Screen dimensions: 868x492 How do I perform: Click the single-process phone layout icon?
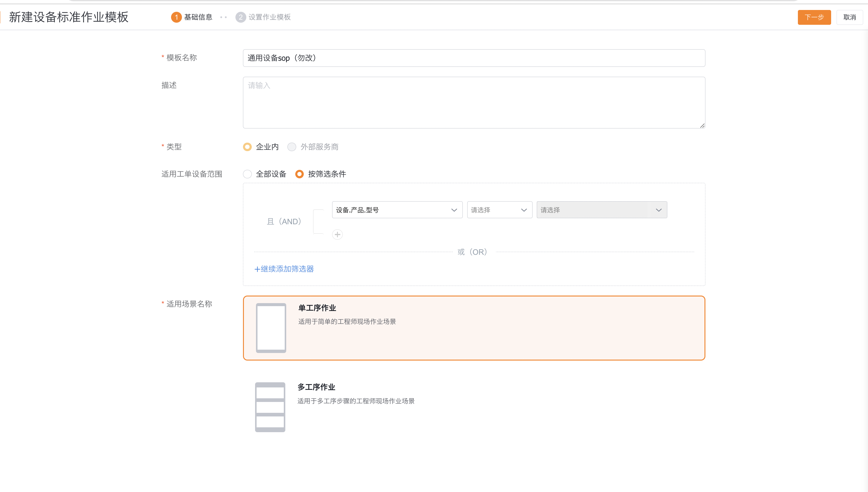pyautogui.click(x=271, y=328)
